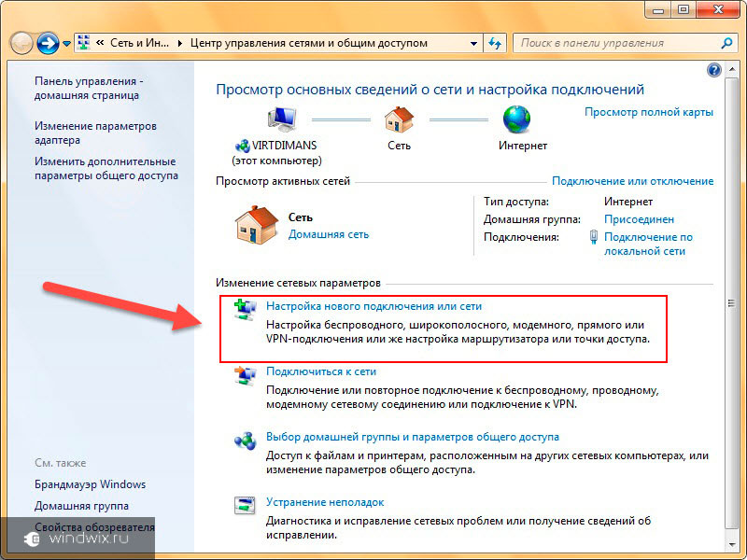Click the Forward navigation arrow button
The height and width of the screenshot is (560, 747).
48,43
